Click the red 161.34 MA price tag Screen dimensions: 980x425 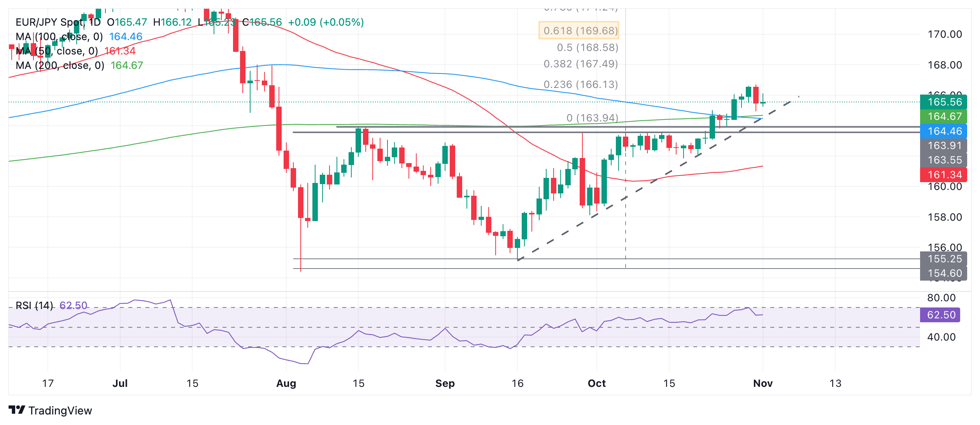(943, 175)
